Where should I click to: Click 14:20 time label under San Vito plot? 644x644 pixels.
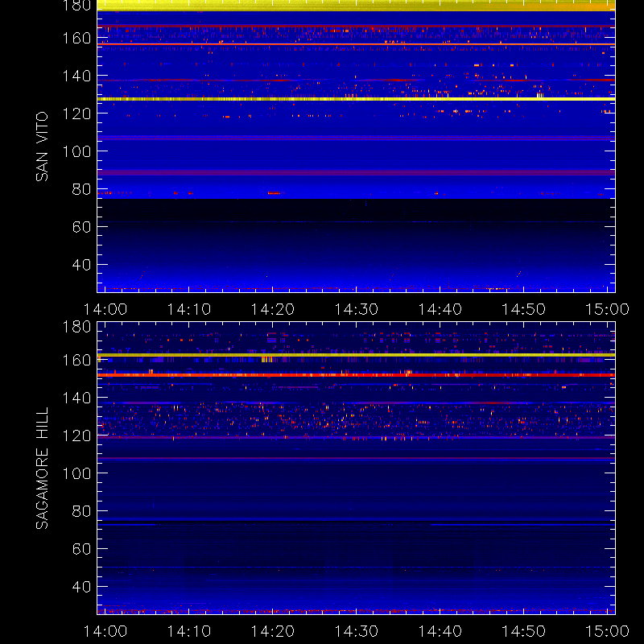click(x=273, y=309)
